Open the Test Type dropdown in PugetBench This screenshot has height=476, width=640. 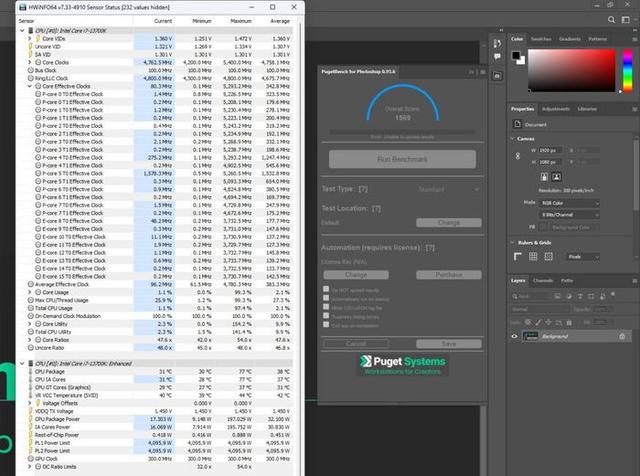pos(448,189)
